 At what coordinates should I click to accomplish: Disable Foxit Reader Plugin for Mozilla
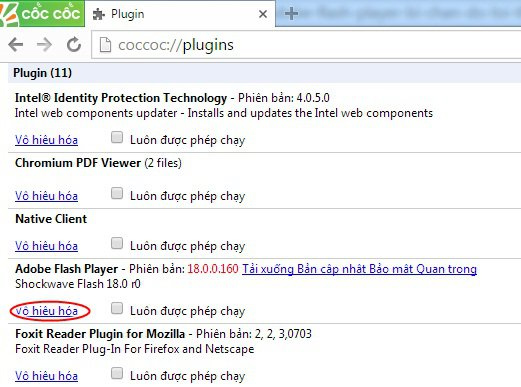[x=46, y=376]
